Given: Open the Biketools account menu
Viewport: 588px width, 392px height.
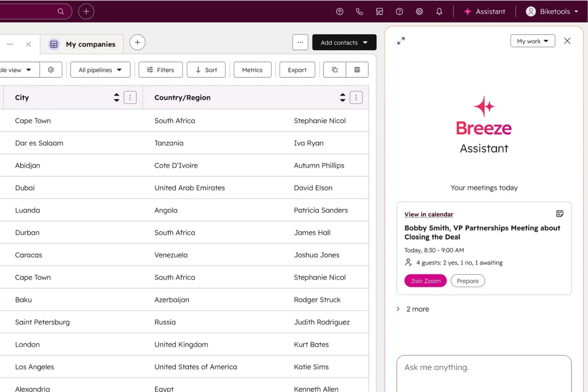Looking at the screenshot, I should [551, 11].
